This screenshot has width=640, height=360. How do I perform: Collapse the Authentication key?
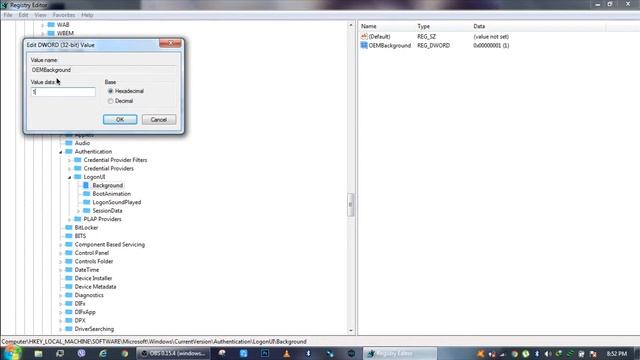[x=61, y=152]
